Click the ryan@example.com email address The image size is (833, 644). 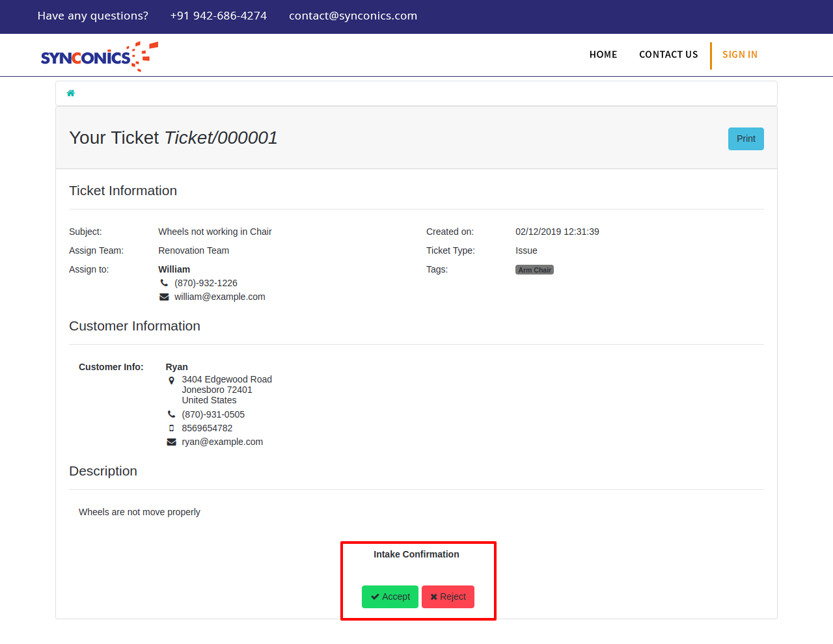222,442
